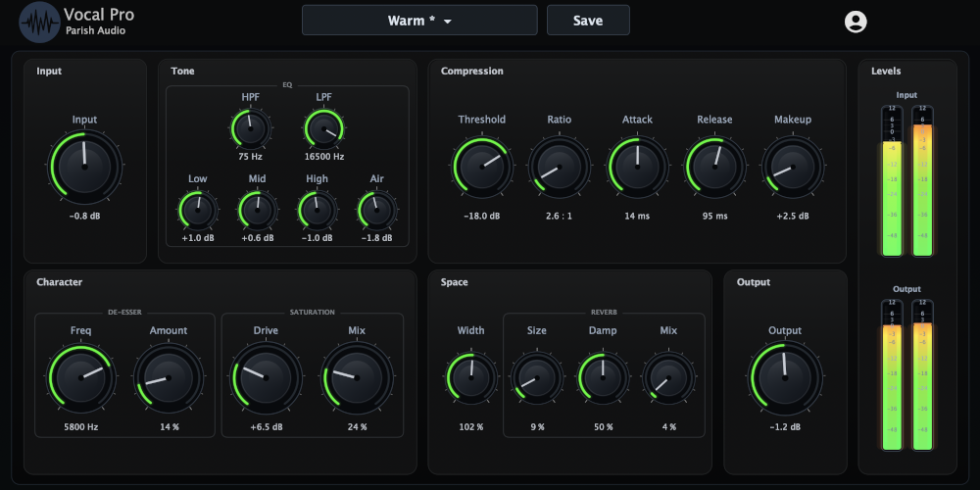Click the 75 Hz HPF value
The width and height of the screenshot is (980, 490).
click(251, 157)
